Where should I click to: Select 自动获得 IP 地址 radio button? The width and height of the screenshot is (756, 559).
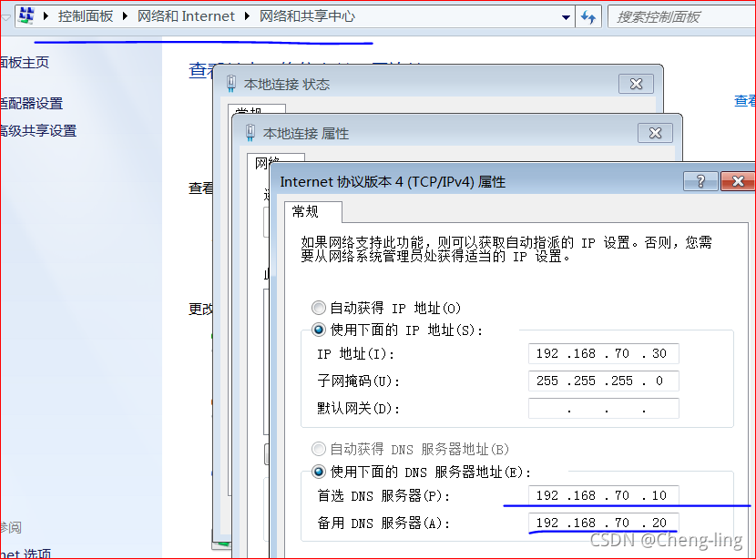[318, 308]
